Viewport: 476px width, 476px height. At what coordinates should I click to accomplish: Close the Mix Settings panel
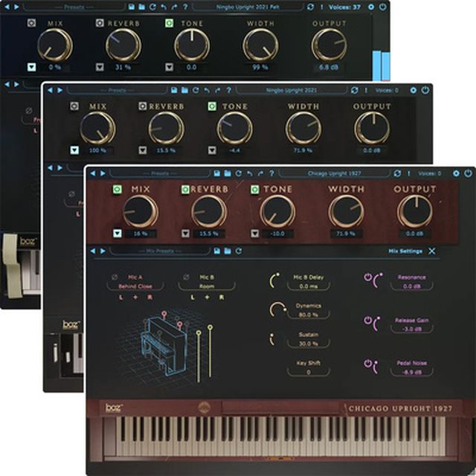(431, 251)
